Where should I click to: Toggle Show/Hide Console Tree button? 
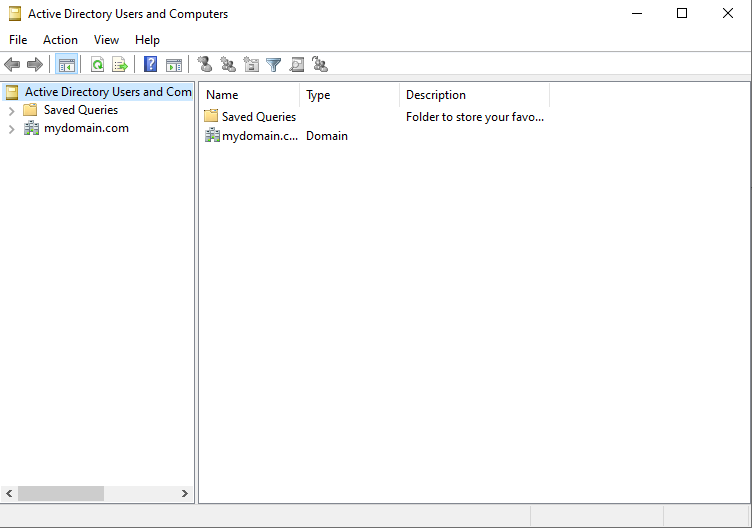click(67, 64)
